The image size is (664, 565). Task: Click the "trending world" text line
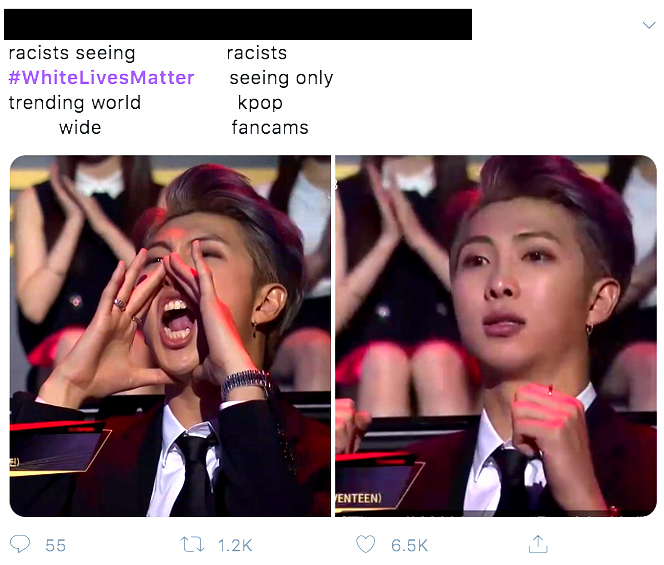pyautogui.click(x=75, y=103)
